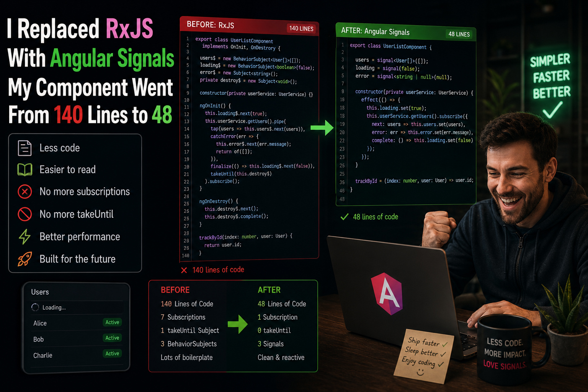
Task: Click 3 Signals in the AFTER column
Action: pyautogui.click(x=271, y=344)
